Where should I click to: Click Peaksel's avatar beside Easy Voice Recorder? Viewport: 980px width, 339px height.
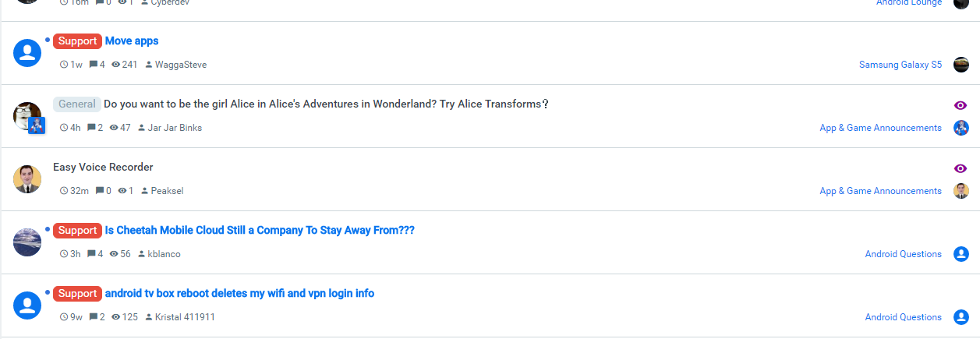27,179
